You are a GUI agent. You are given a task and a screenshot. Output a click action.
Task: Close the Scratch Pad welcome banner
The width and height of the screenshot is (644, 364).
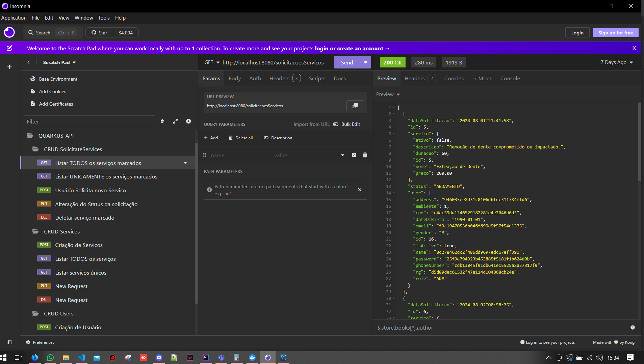click(634, 48)
